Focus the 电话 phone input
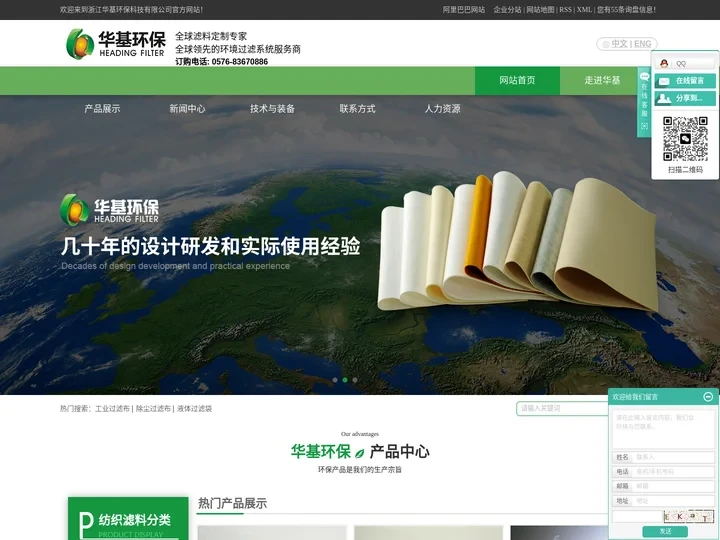This screenshot has height=540, width=720. [674, 472]
